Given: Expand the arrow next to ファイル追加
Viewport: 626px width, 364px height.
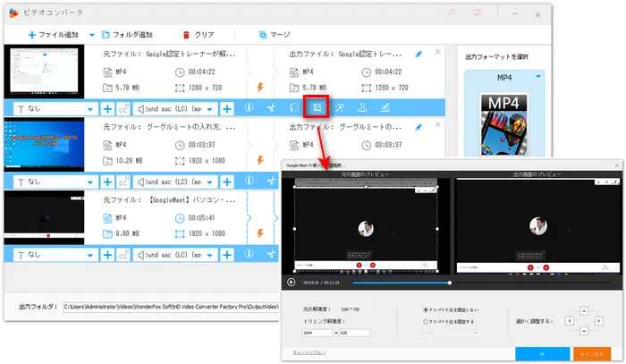Looking at the screenshot, I should (x=93, y=35).
